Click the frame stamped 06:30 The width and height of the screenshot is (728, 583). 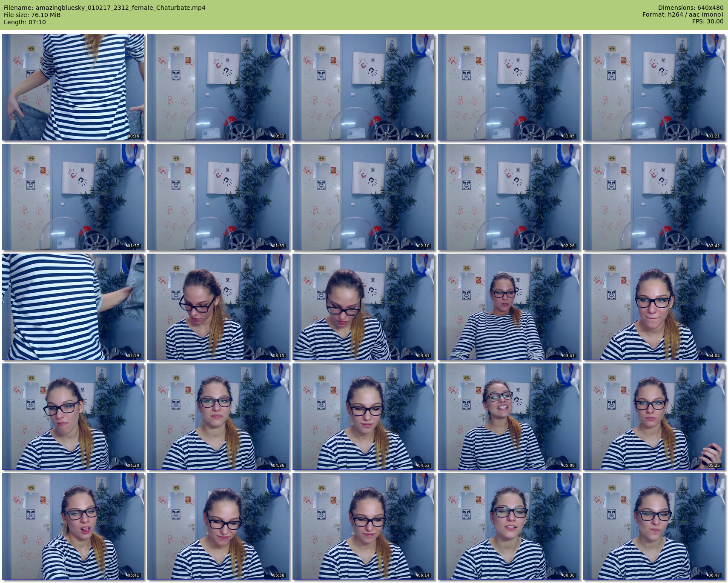(x=509, y=526)
